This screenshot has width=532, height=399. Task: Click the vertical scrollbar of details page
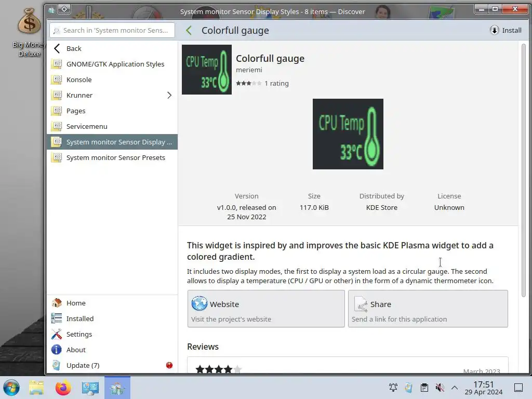tap(524, 170)
